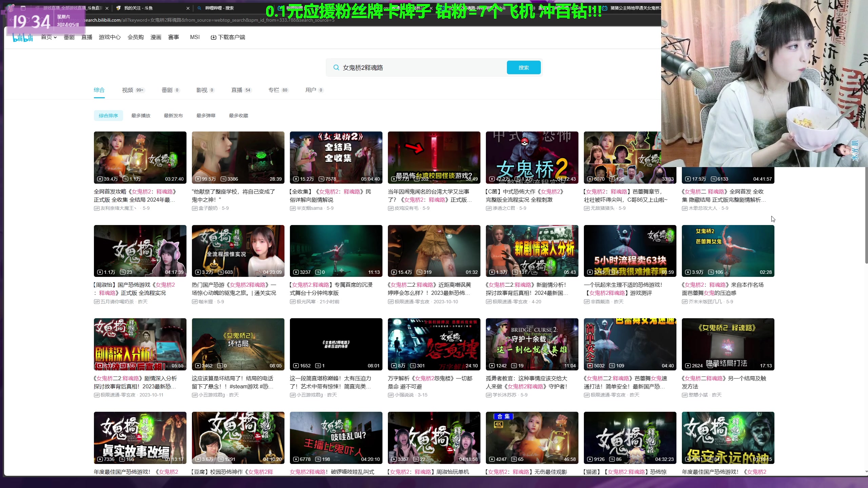Select the 最新发布 sort option
Viewport: 868px width, 488px height.
click(174, 116)
